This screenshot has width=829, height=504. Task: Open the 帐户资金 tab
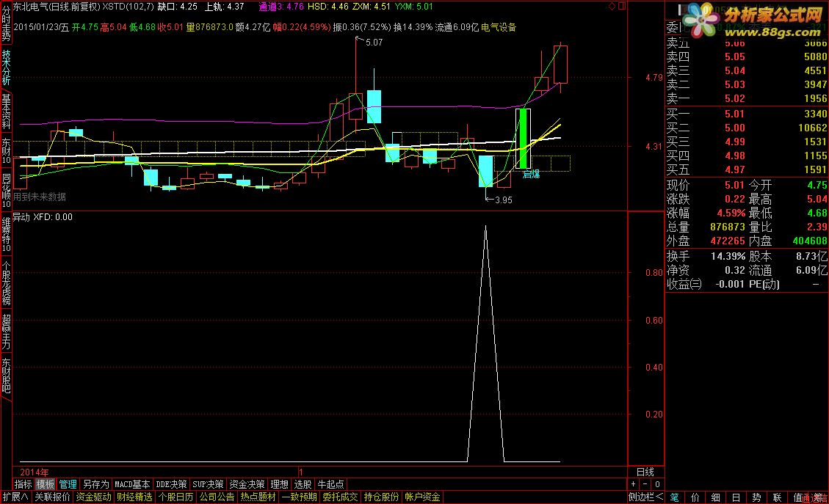tap(422, 497)
